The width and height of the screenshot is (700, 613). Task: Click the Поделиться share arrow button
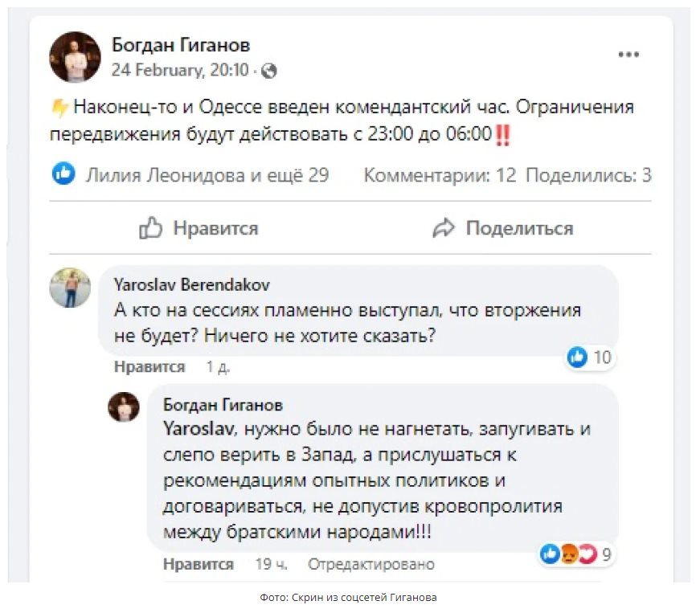tap(502, 229)
